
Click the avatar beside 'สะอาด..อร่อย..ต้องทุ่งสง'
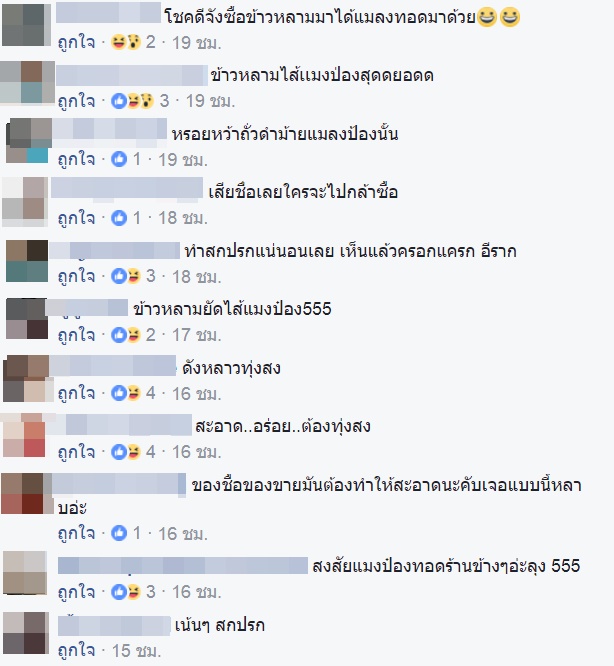pos(25,435)
